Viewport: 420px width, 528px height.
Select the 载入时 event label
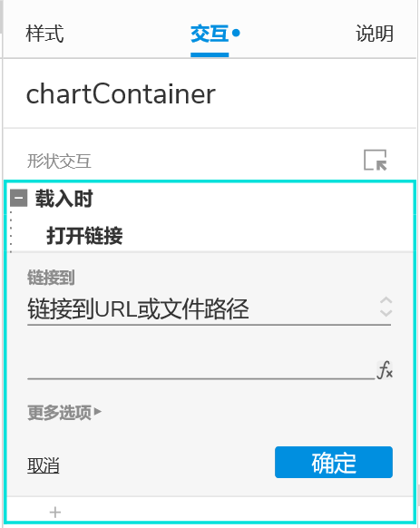[64, 199]
